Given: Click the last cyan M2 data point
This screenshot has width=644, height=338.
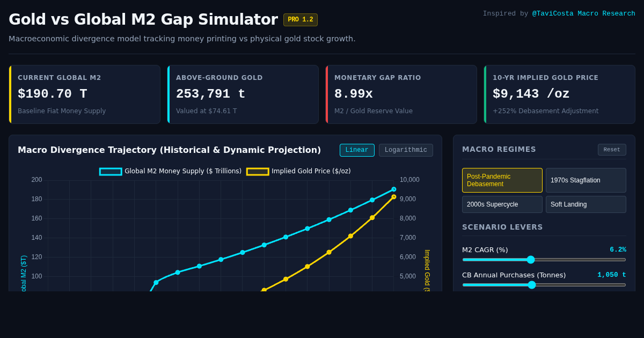Looking at the screenshot, I should point(393,189).
